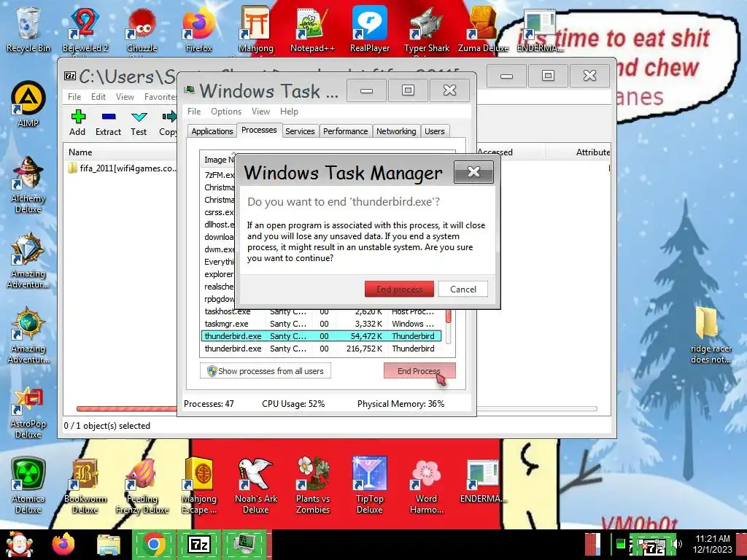Open Chrome from the taskbar
Image resolution: width=747 pixels, height=560 pixels.
(154, 544)
